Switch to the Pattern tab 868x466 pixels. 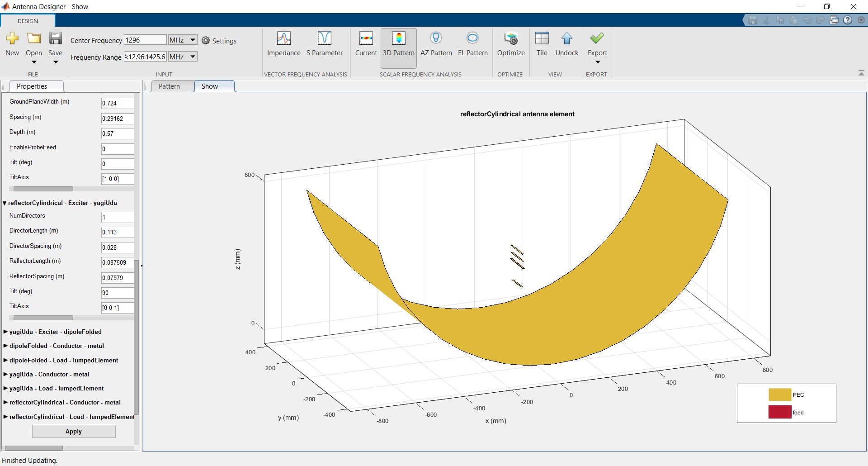pos(169,86)
